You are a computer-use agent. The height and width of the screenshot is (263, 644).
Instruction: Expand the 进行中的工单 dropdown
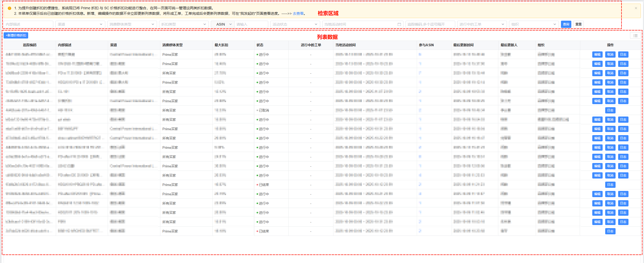pos(482,24)
